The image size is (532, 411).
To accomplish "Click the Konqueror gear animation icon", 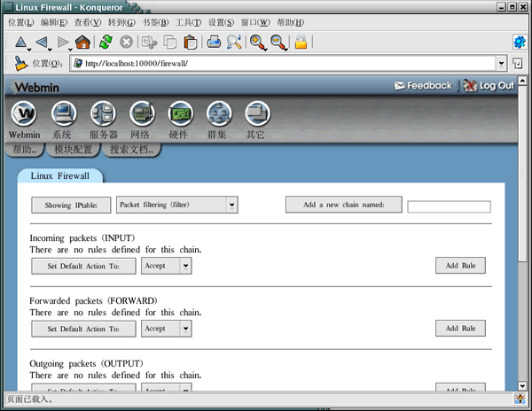I will point(520,42).
